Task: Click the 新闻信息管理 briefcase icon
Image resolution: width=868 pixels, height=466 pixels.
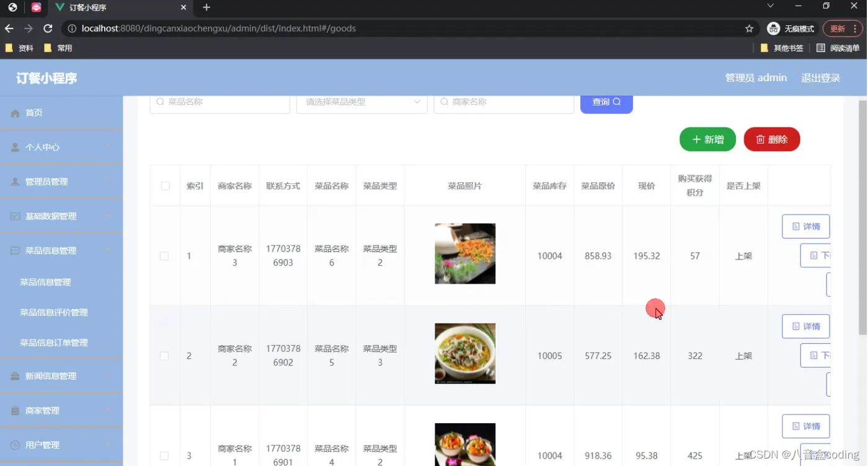Action: coord(15,376)
